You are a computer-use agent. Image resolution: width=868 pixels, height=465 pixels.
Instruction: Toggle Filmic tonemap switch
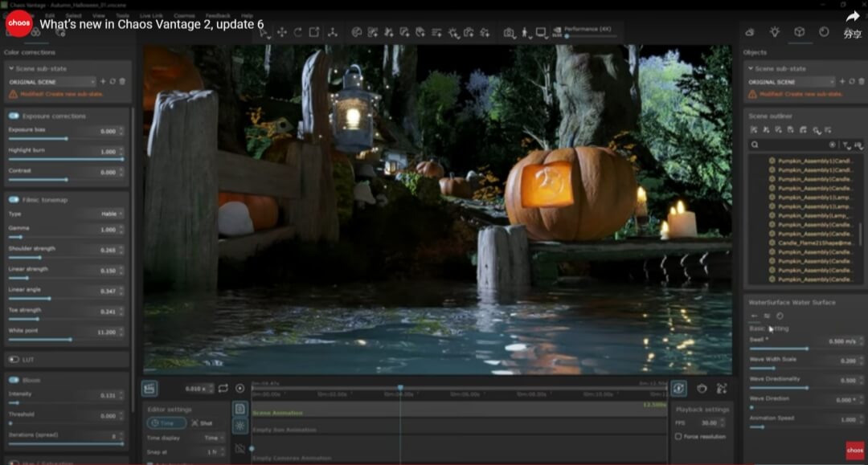coord(14,200)
